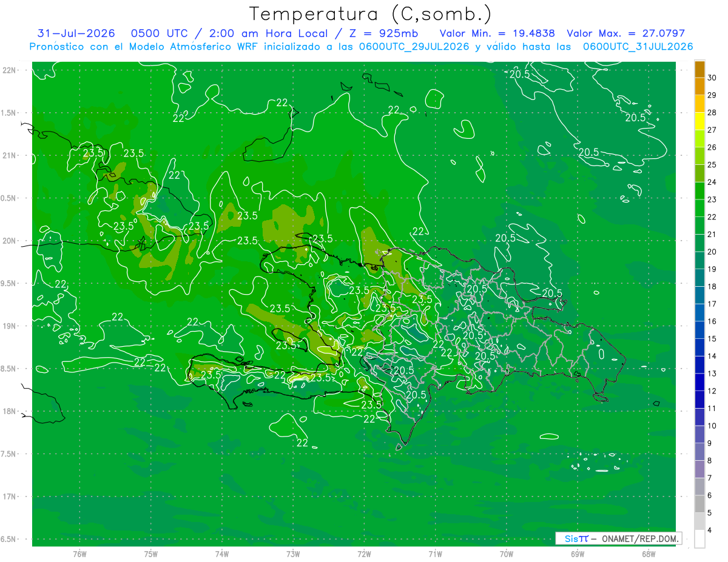Click the "22N" latitude axis label
This screenshot has width=728, height=562.
[9, 70]
